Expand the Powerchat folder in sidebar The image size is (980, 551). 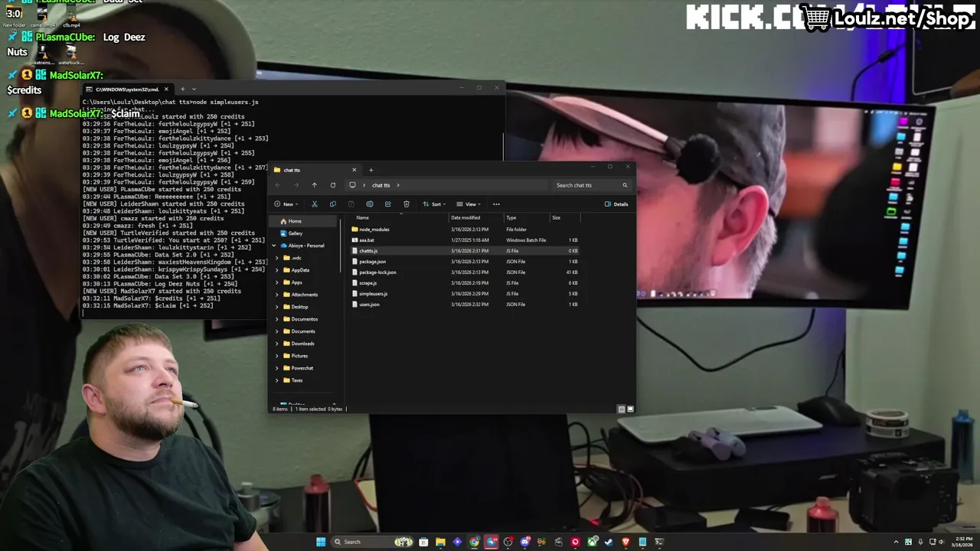(x=277, y=368)
